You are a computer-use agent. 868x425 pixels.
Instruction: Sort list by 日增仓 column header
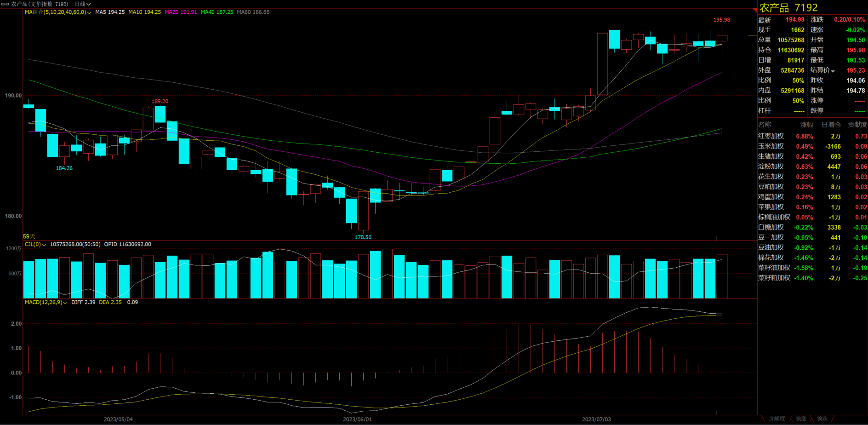831,125
